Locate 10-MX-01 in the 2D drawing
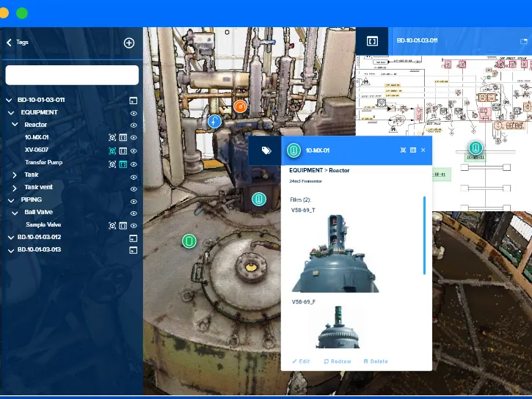Image resolution: width=532 pixels, height=399 pixels. click(x=123, y=137)
